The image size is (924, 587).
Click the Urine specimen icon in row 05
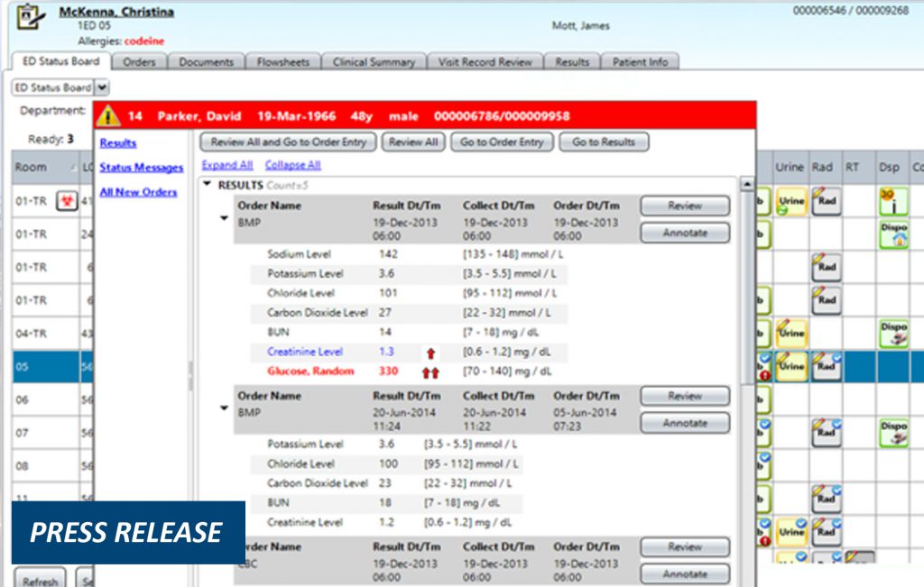point(791,367)
